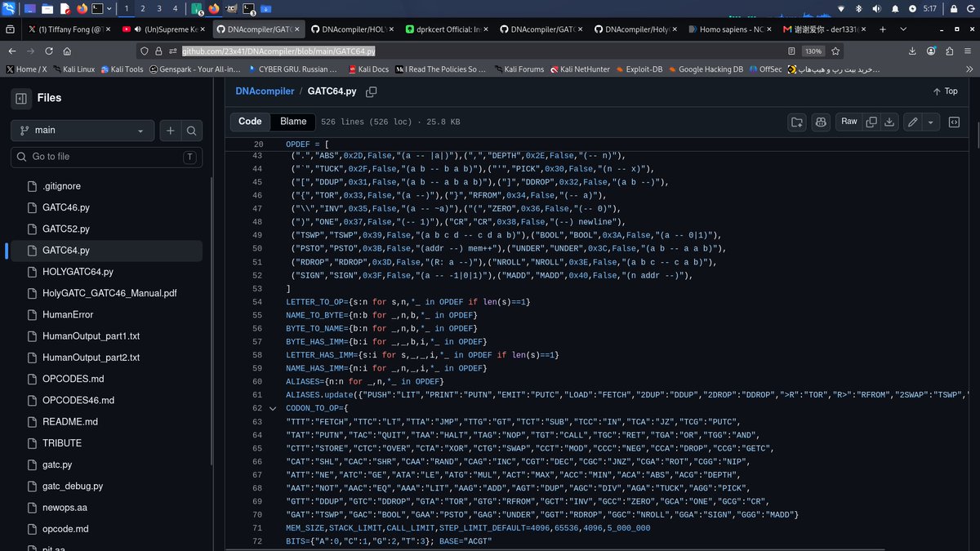Switch to the Blame view
This screenshot has height=551, width=980.
click(x=293, y=122)
